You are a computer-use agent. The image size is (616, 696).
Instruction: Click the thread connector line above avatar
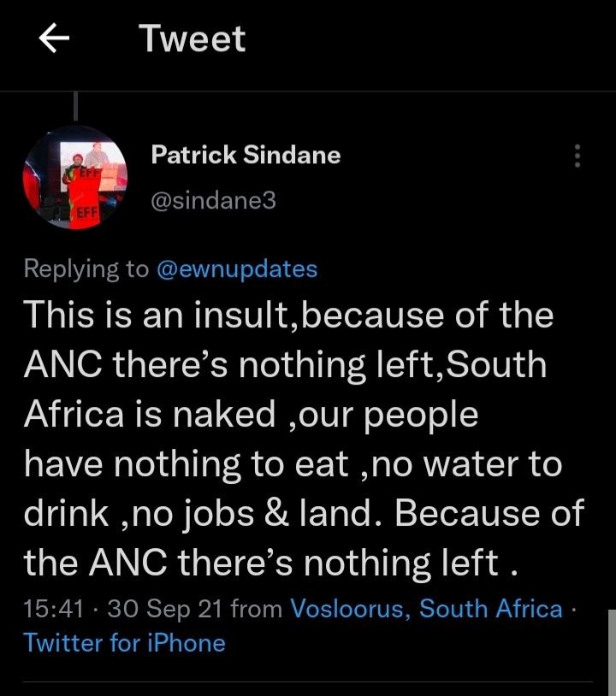point(75,106)
